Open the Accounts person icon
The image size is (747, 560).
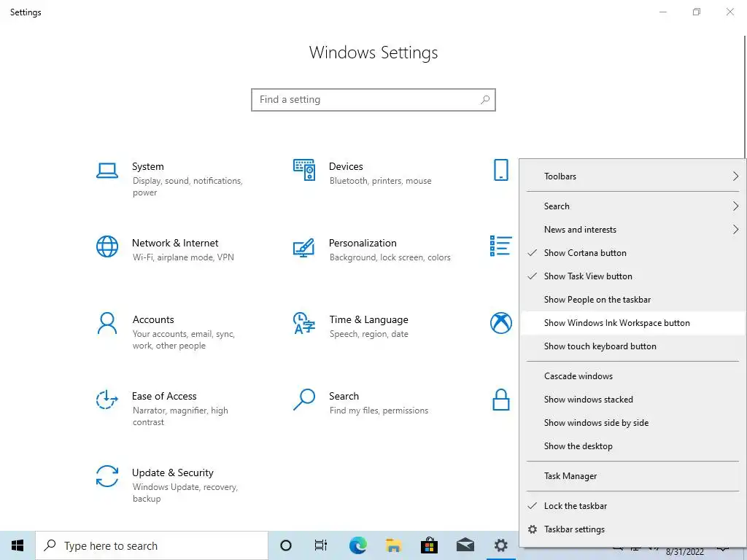click(107, 323)
